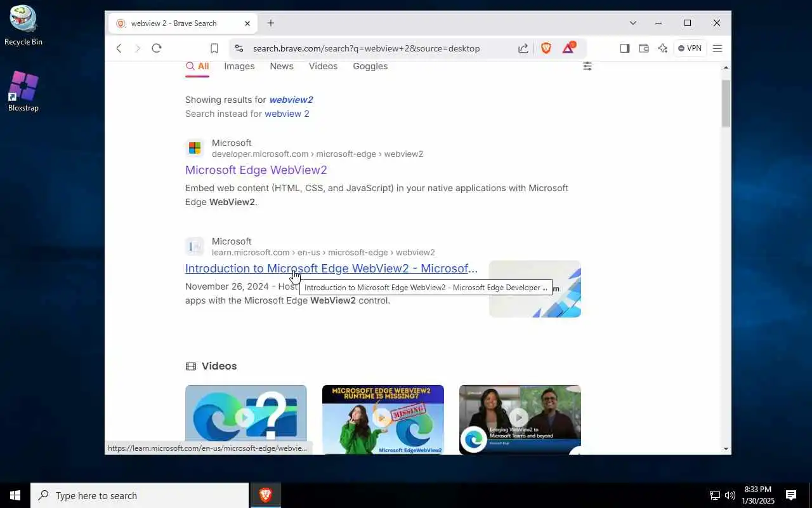Open a new tab with plus button
Image resolution: width=812 pixels, height=508 pixels.
271,23
